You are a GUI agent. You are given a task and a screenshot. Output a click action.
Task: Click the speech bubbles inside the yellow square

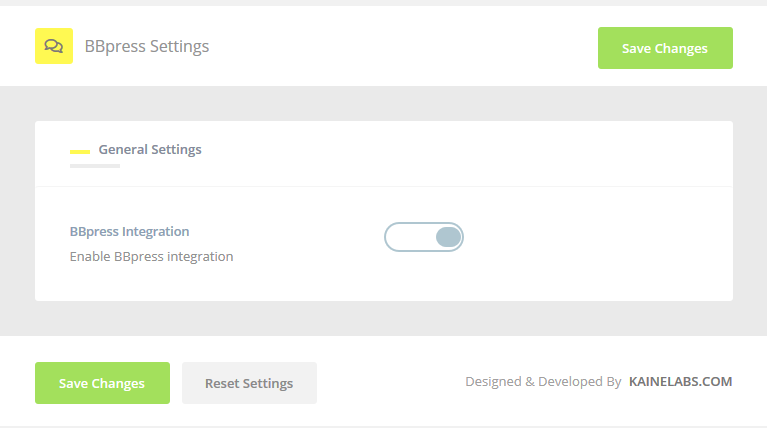pos(54,46)
